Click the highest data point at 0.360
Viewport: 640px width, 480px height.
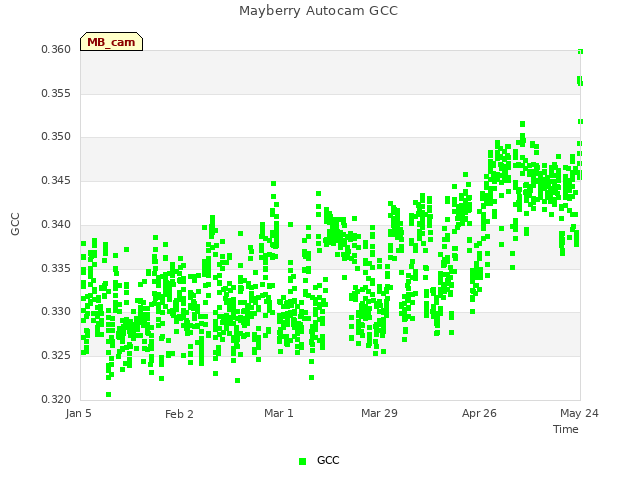[x=580, y=51]
